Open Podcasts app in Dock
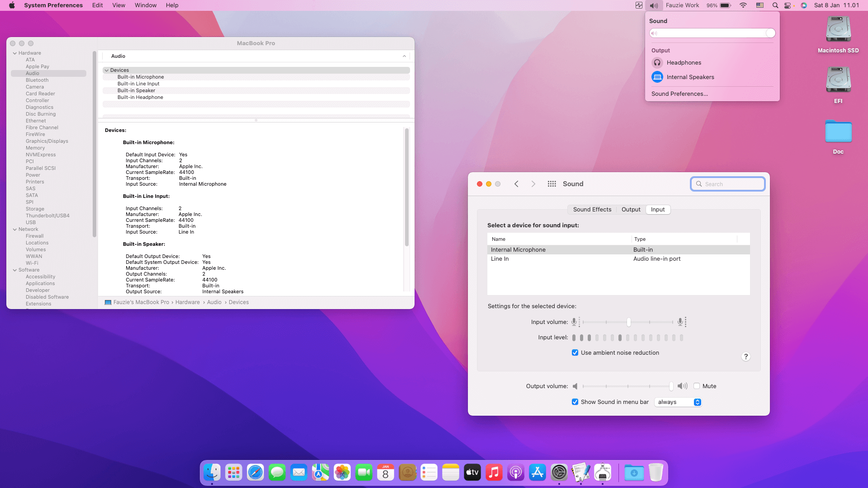Screen dimensions: 868x488 [x=516, y=473]
